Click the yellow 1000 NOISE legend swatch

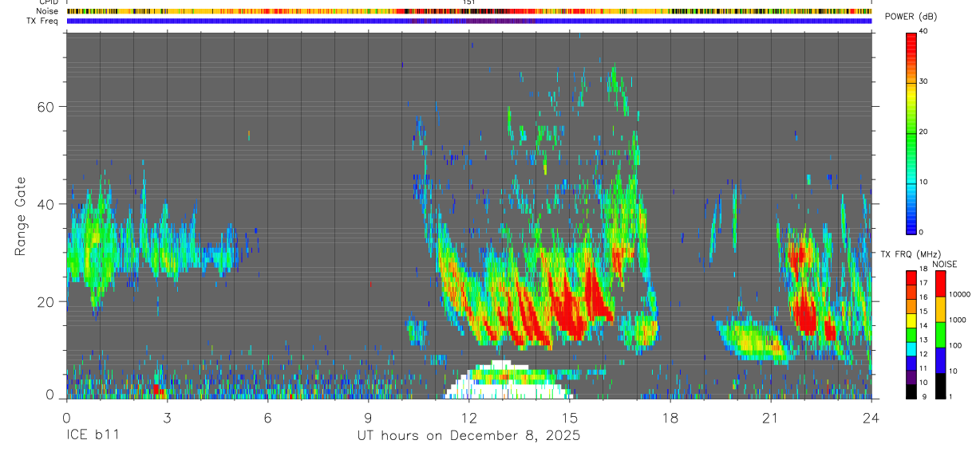(940, 309)
